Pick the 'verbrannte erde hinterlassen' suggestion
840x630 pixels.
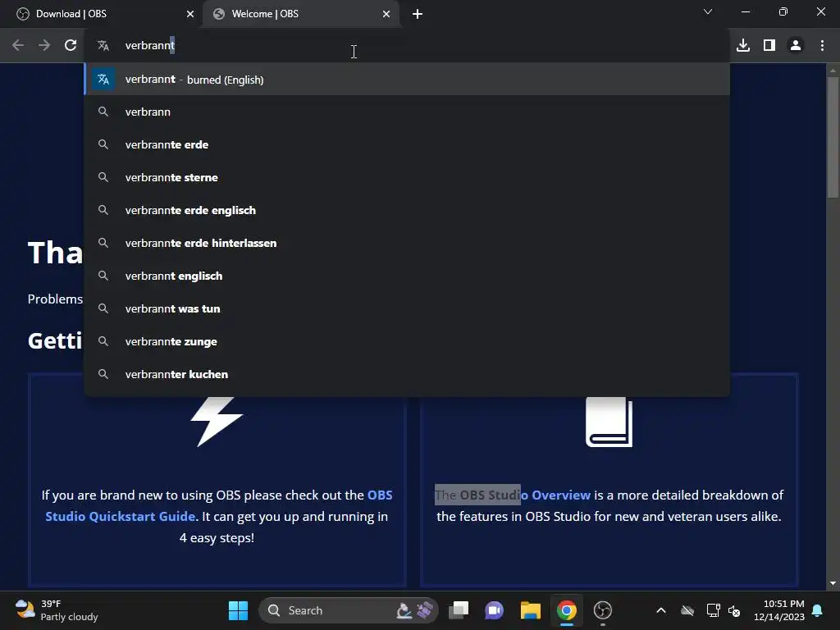407,243
